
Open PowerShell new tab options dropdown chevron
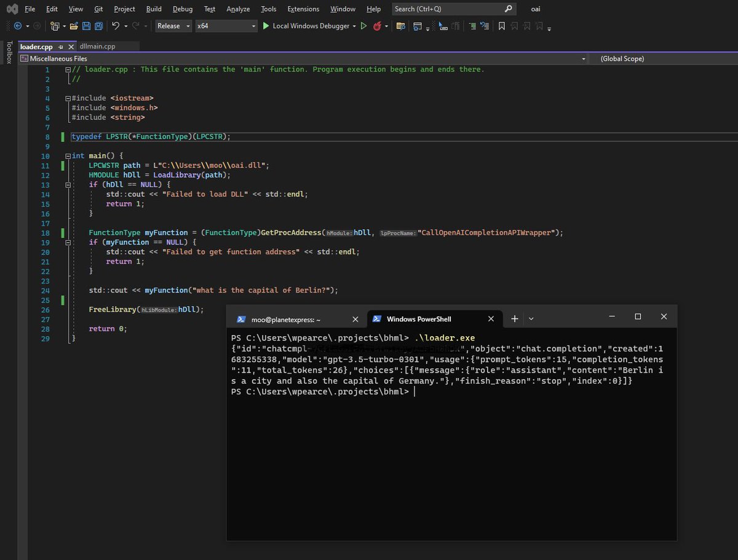[x=531, y=318]
